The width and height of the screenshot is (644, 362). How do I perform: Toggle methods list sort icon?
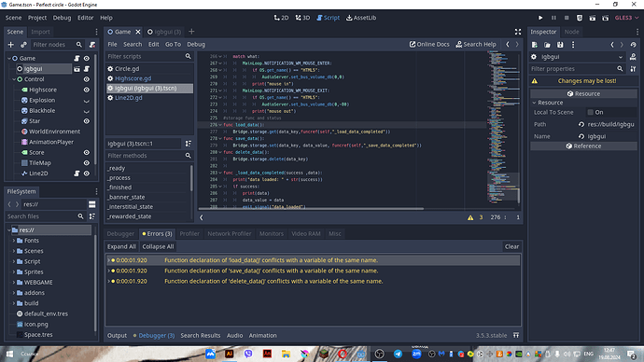(189, 144)
